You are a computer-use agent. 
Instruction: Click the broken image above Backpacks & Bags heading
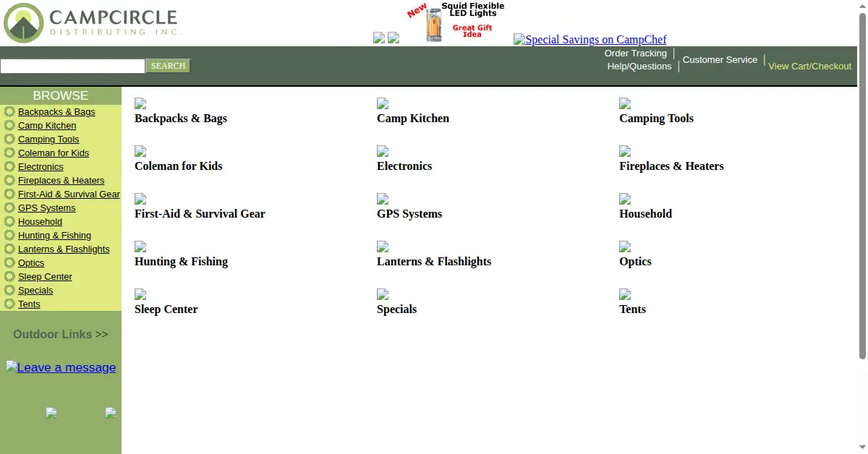pos(140,103)
